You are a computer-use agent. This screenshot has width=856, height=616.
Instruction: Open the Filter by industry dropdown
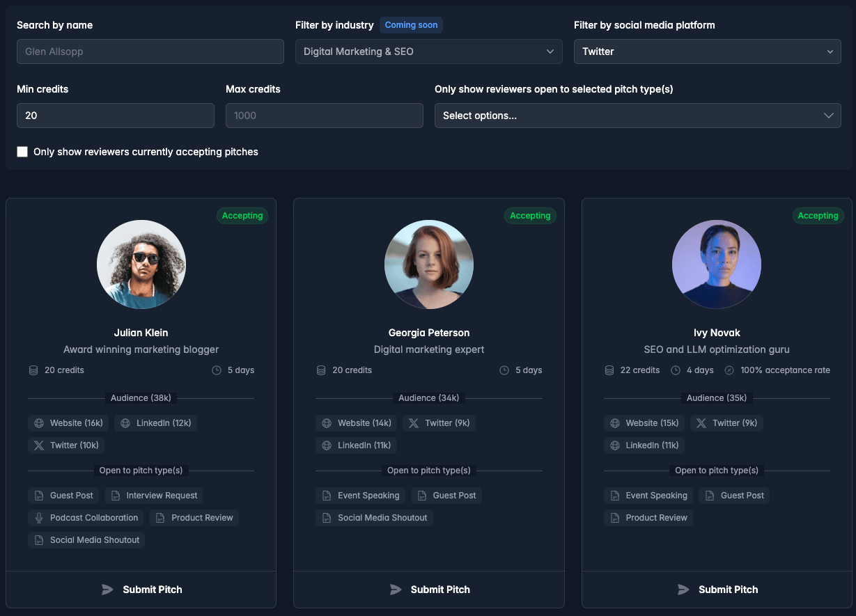click(x=428, y=52)
